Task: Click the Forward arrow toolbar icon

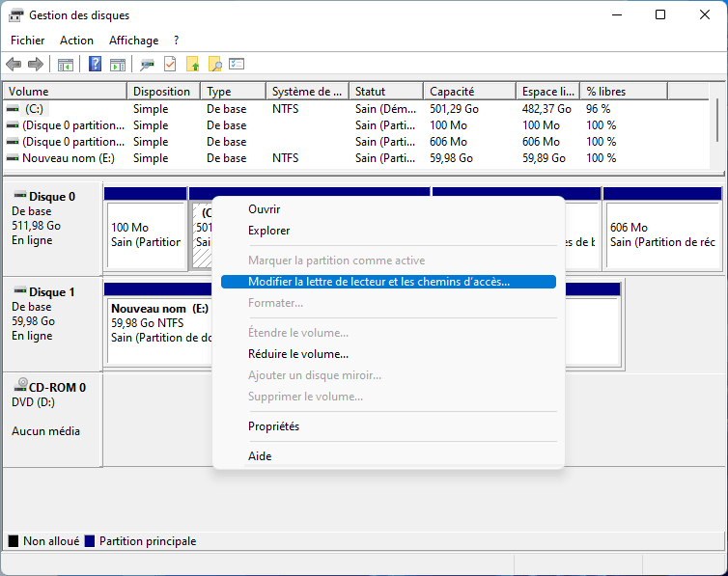Action: 36,65
